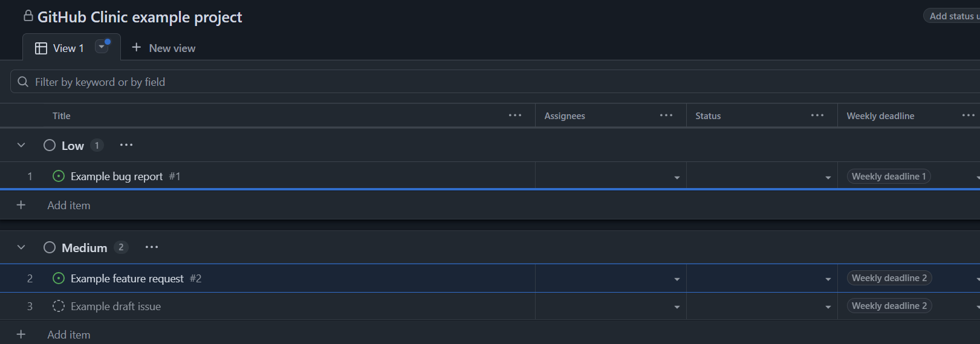Click the Low group status circle icon
Viewport: 980px width, 344px height.
pyautogui.click(x=50, y=145)
